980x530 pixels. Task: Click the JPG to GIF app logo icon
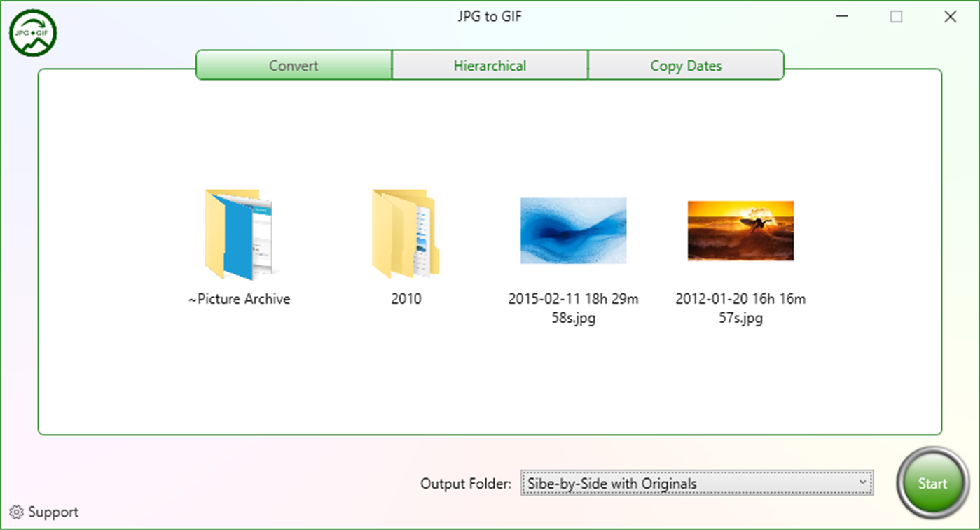coord(33,32)
